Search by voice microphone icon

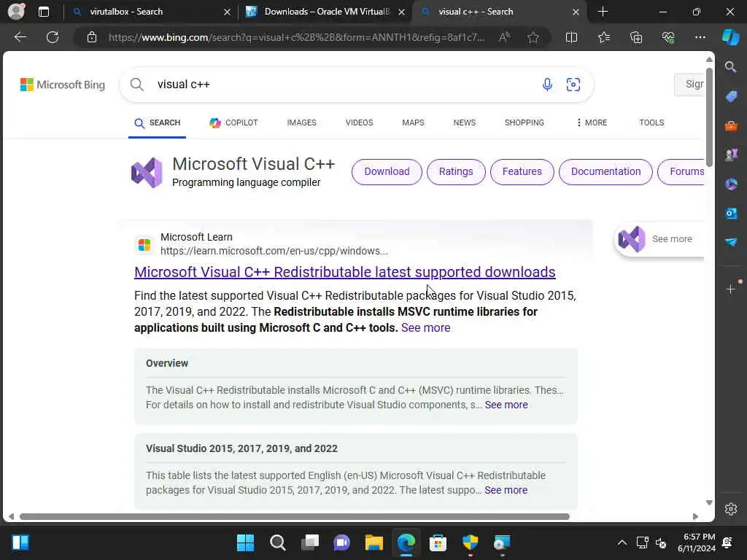547,85
